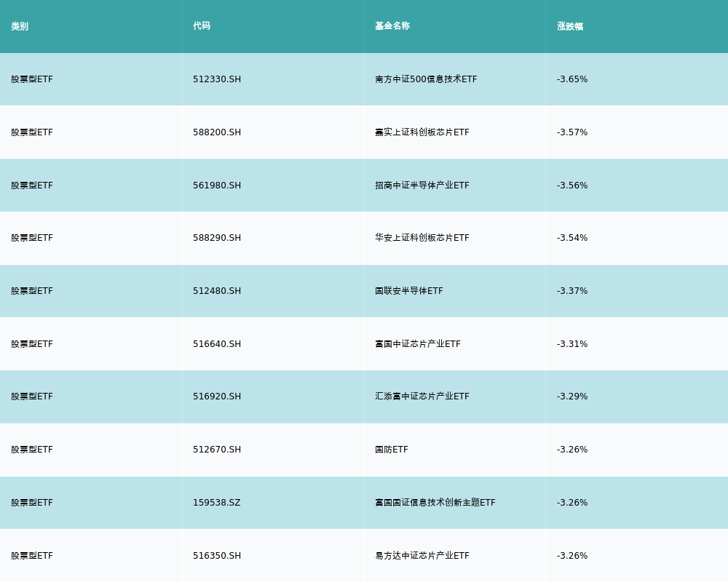Click the 代码 column header
The width and height of the screenshot is (728, 582).
coord(202,26)
